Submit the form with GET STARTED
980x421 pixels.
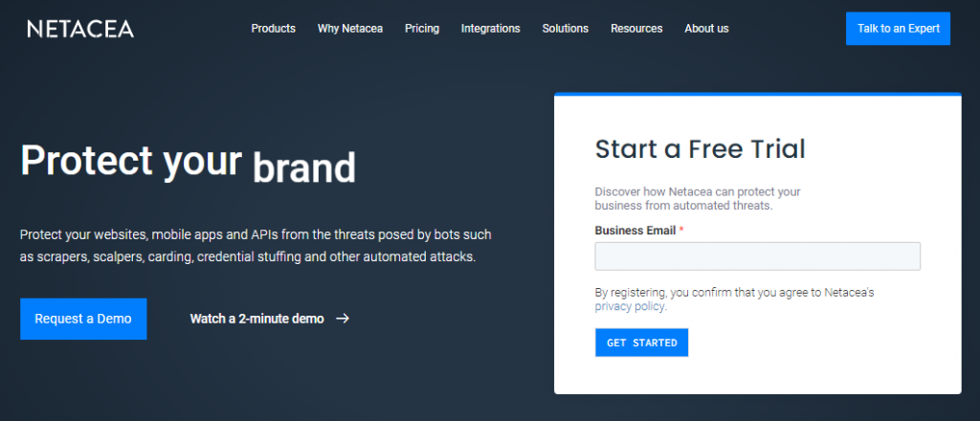[x=641, y=343]
